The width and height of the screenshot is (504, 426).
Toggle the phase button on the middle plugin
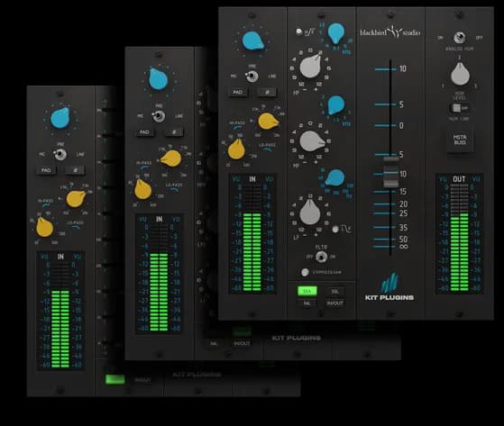[x=174, y=132]
